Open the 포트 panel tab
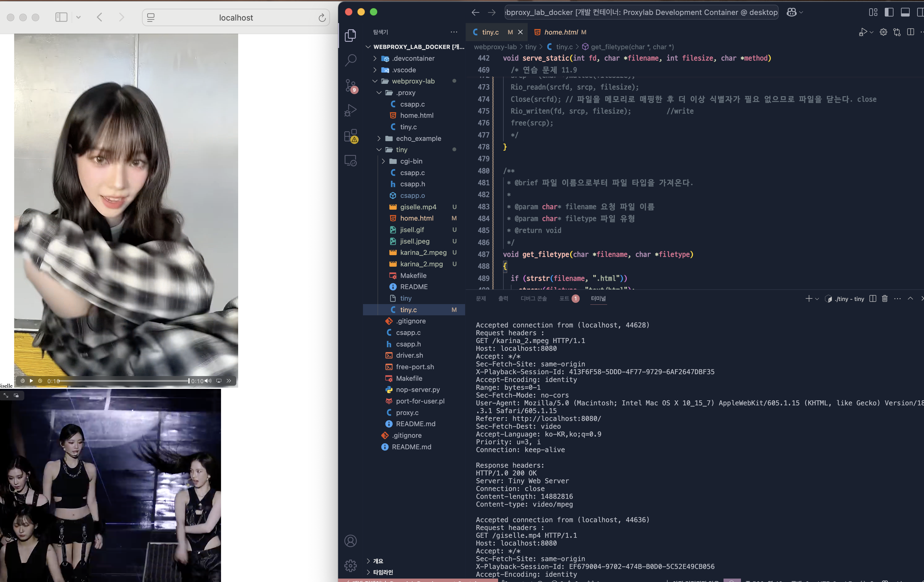Image resolution: width=924 pixels, height=582 pixels. pos(564,299)
